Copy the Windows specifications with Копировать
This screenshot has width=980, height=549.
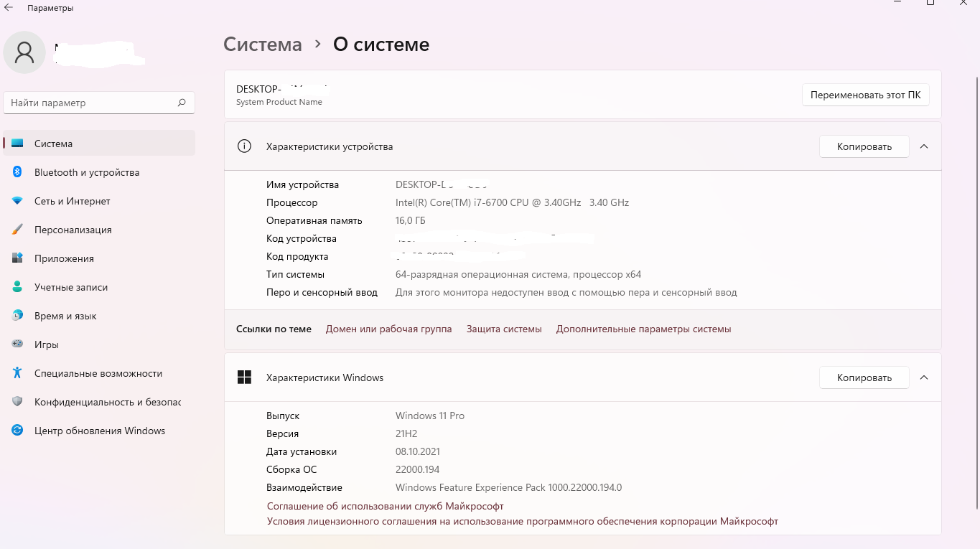pyautogui.click(x=864, y=377)
